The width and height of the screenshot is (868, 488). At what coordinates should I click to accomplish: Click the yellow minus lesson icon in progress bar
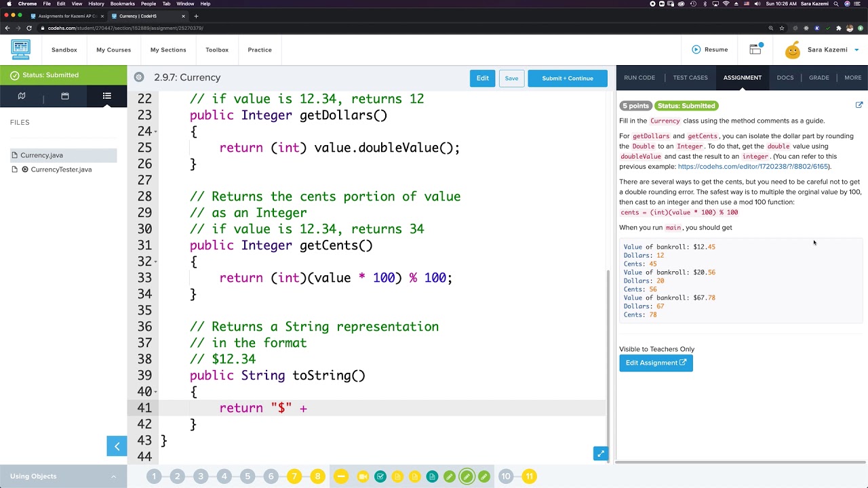coord(341,476)
